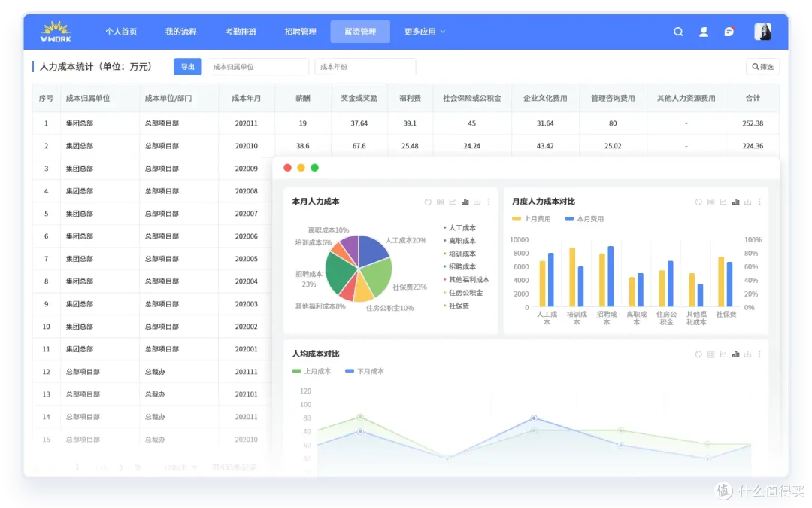Toggle 招聘成本 pie legend item
The image size is (812, 508).
[x=460, y=267]
